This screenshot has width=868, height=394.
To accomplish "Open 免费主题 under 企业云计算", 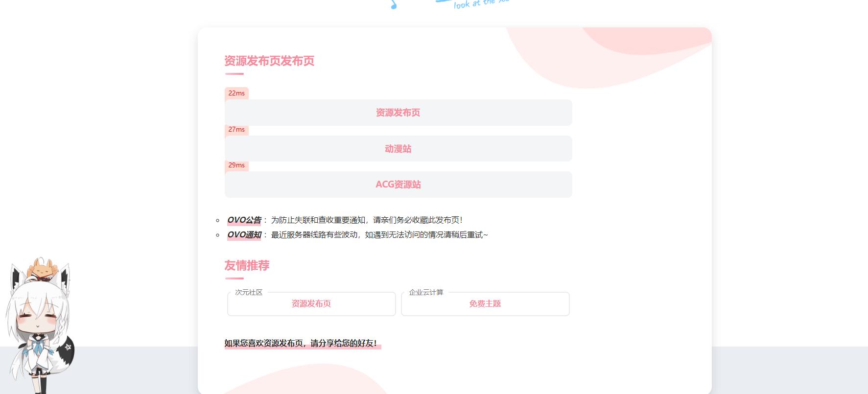I will click(x=485, y=304).
